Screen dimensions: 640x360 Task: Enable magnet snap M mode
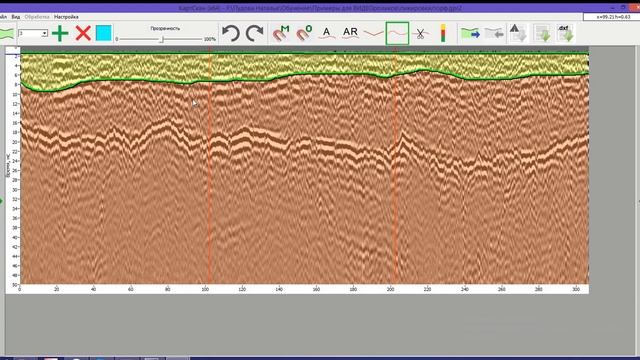281,33
